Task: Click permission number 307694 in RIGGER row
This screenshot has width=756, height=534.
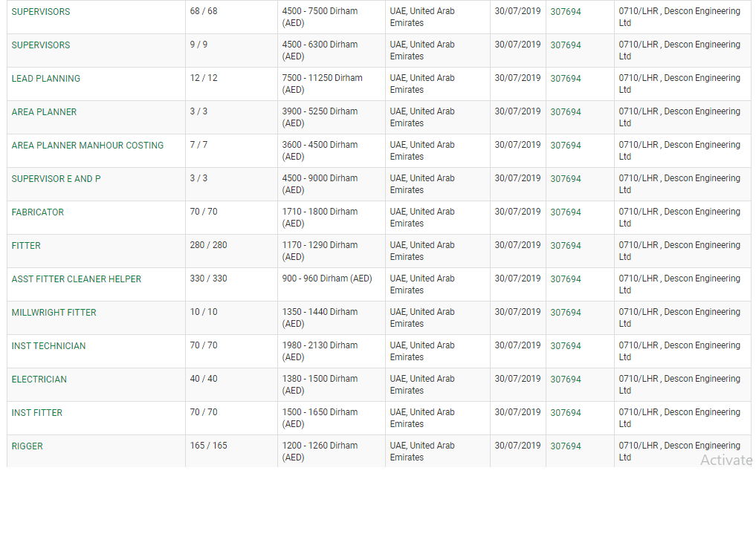Action: [566, 446]
